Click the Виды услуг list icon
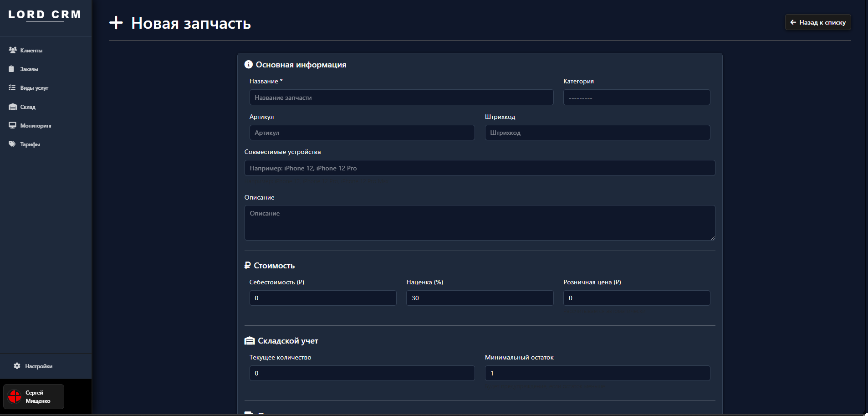Image resolution: width=868 pixels, height=416 pixels. point(12,87)
